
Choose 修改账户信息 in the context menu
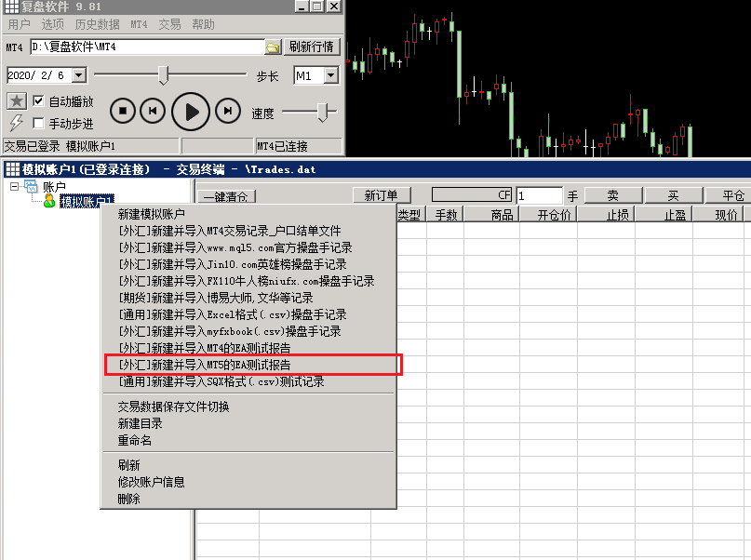click(x=151, y=482)
